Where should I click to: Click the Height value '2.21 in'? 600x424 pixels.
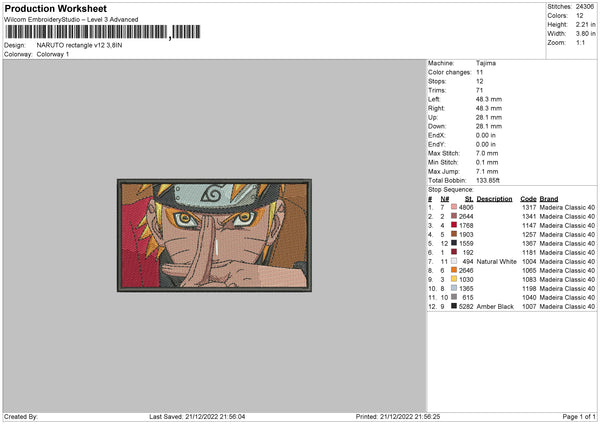(586, 24)
